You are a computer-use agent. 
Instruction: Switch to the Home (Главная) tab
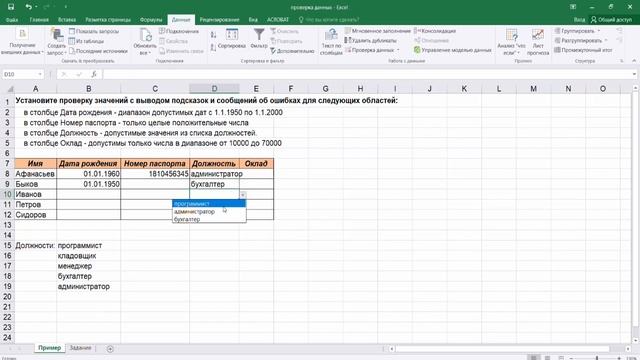point(39,19)
